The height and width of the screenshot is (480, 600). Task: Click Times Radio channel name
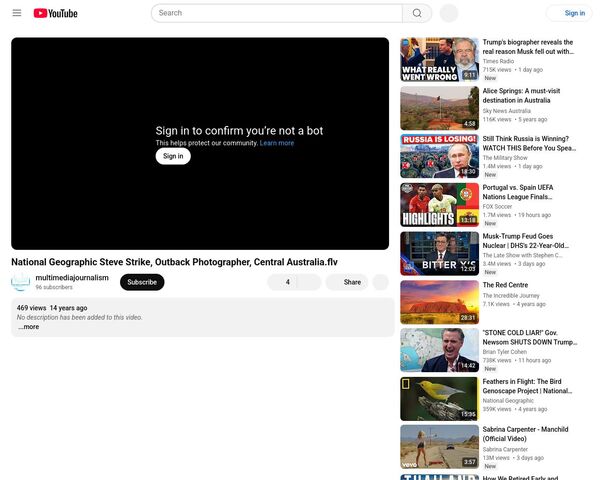coord(498,61)
